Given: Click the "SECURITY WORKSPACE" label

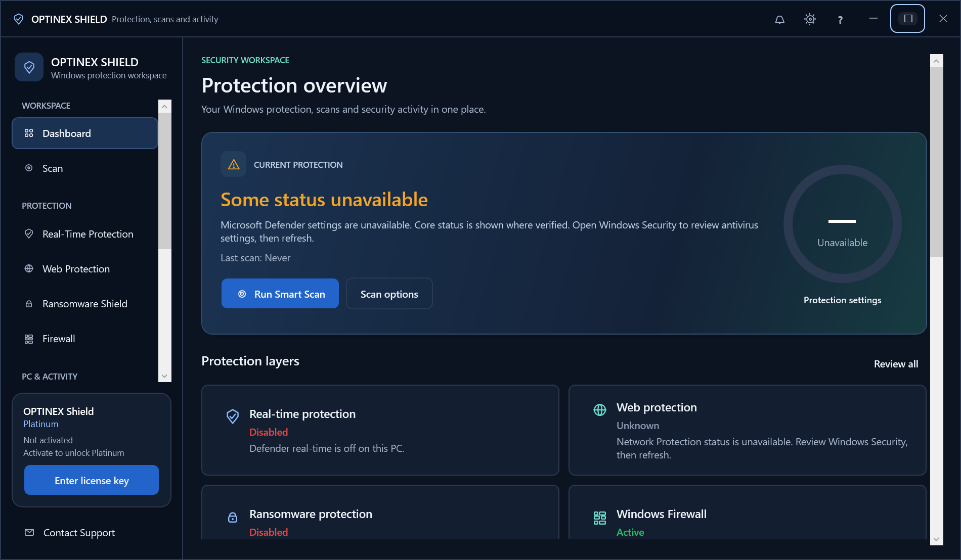Looking at the screenshot, I should 245,60.
